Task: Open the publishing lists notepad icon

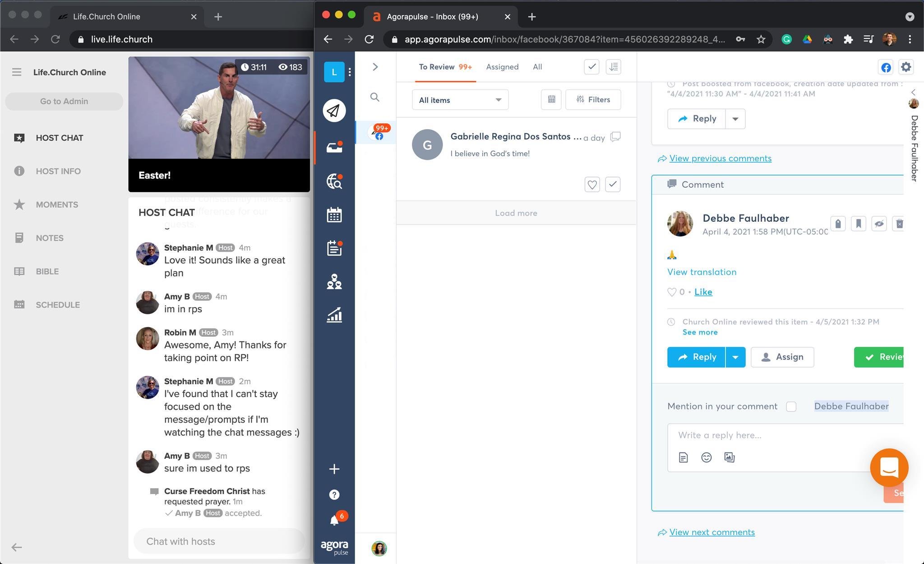Action: click(334, 248)
